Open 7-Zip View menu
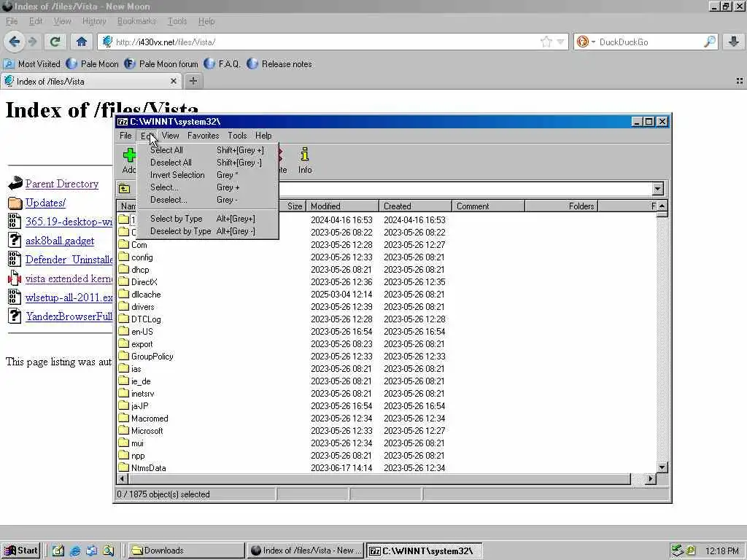 170,136
